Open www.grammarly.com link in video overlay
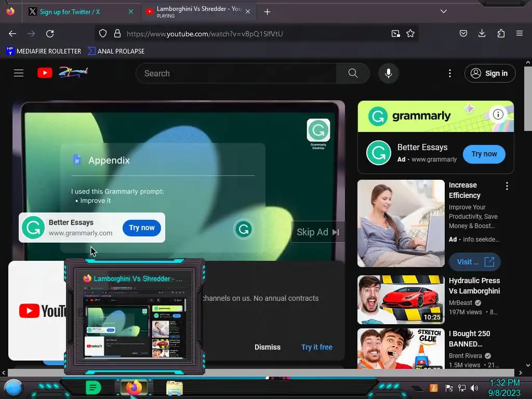532x399 pixels. click(x=81, y=233)
